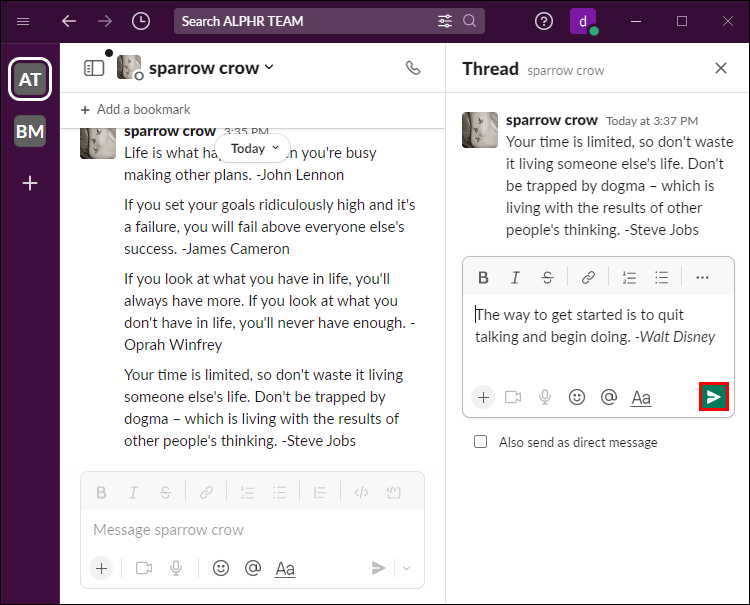Apply blockquote in main composer

pyautogui.click(x=320, y=492)
